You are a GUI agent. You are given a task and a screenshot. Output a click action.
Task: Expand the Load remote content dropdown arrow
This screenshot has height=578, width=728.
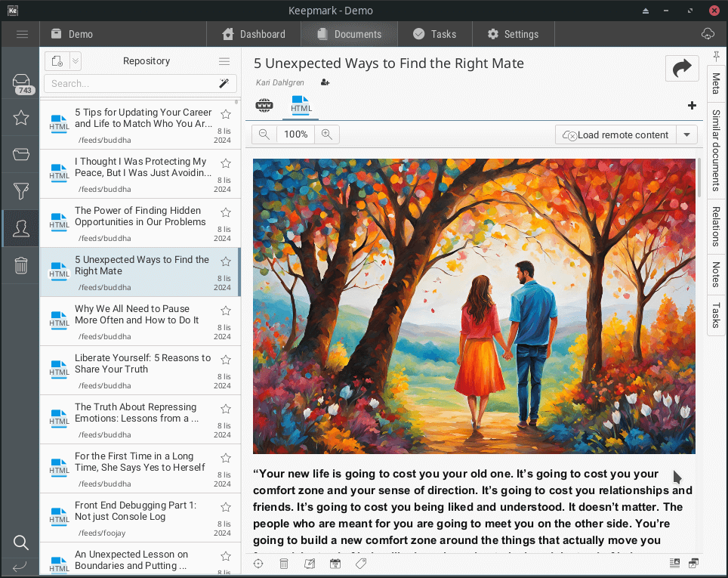click(686, 135)
